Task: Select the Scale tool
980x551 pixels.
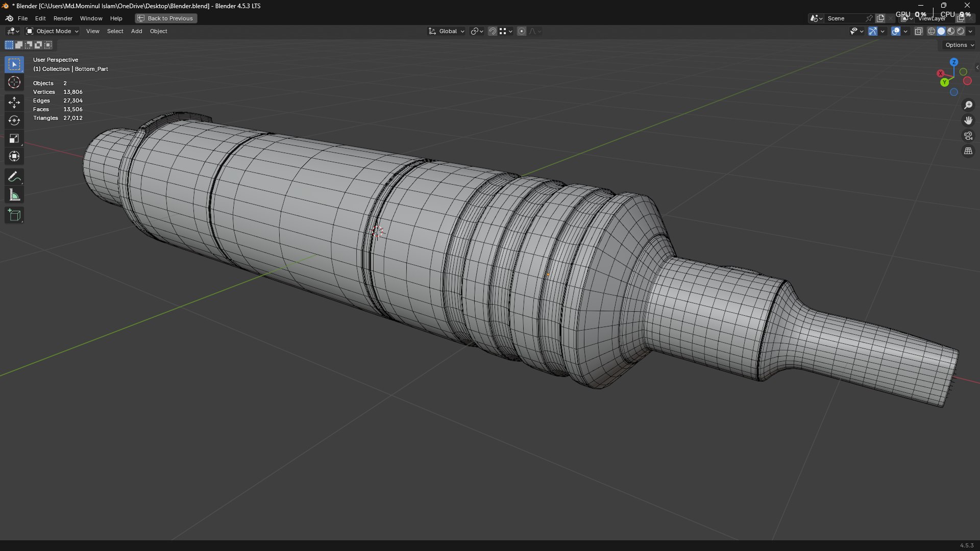Action: 14,138
